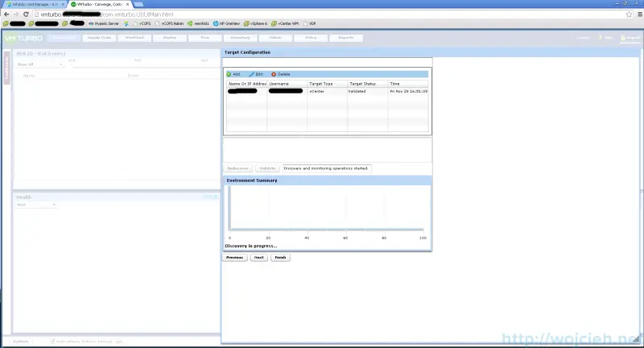Screen dimensions: 644x348
Task: Reload the page with browser refresh icon
Action: pos(27,14)
